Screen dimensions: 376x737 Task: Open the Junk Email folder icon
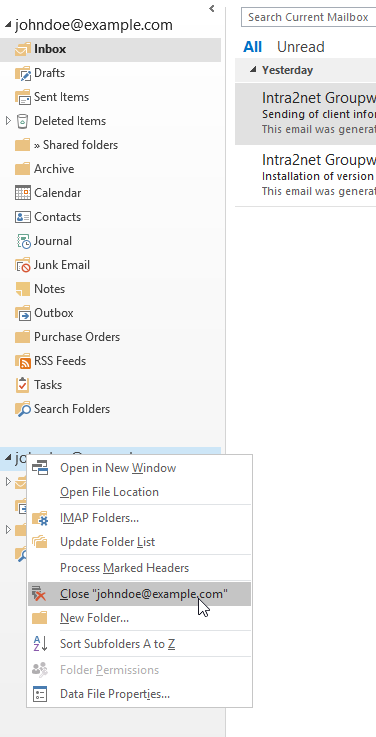pyautogui.click(x=23, y=265)
